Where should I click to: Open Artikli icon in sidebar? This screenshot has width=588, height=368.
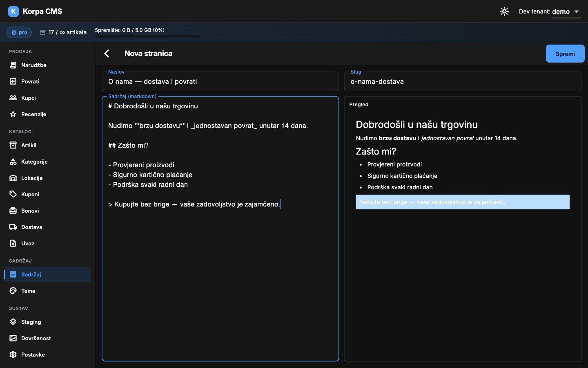pyautogui.click(x=13, y=145)
